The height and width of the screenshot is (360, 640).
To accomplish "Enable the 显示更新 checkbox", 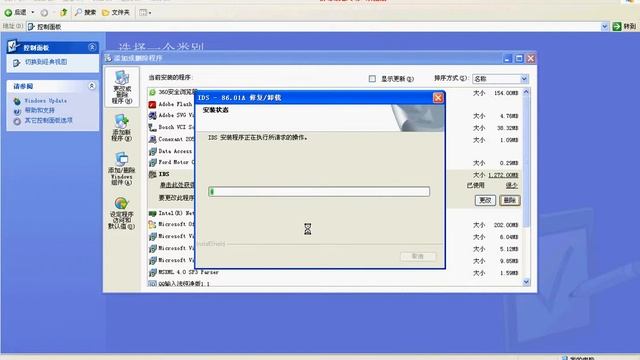I will tap(372, 78).
